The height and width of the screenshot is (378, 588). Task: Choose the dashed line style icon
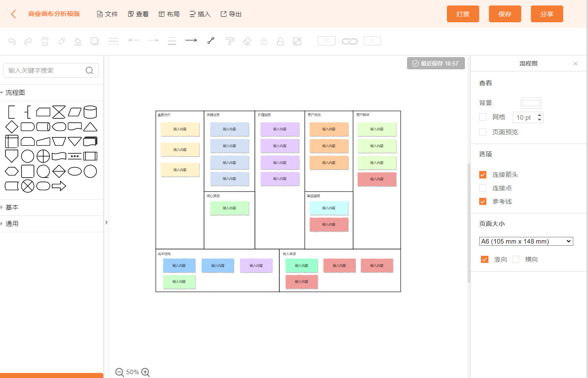point(113,41)
